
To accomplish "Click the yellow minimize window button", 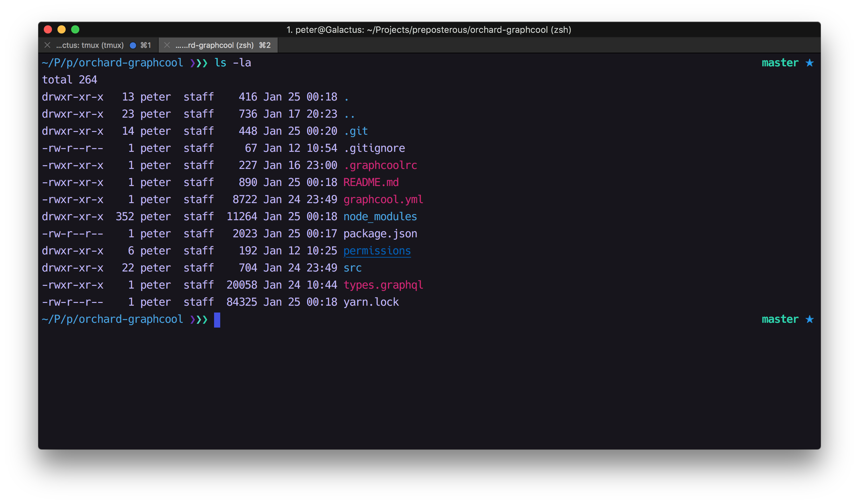I will tap(62, 30).
